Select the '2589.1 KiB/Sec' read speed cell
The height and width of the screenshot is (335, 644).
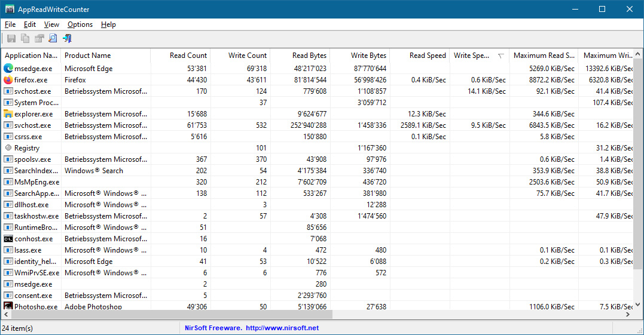click(x=423, y=125)
